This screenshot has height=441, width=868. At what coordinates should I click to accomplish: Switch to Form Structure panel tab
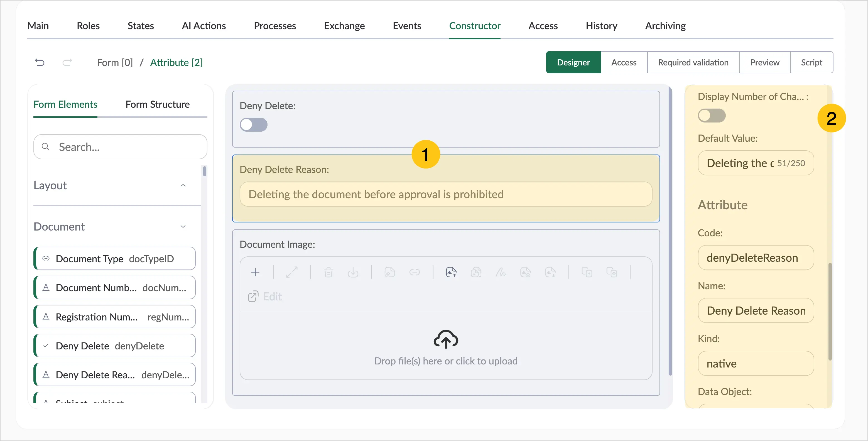click(x=157, y=104)
